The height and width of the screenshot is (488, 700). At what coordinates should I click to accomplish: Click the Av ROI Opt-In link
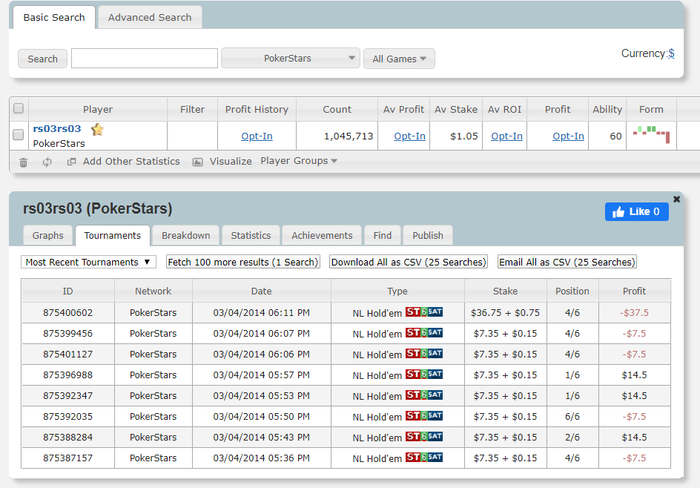(x=507, y=136)
